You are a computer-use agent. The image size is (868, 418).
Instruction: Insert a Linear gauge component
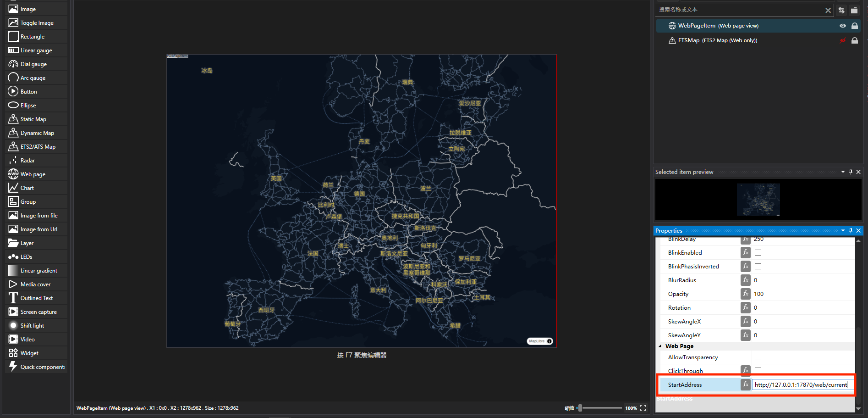37,50
